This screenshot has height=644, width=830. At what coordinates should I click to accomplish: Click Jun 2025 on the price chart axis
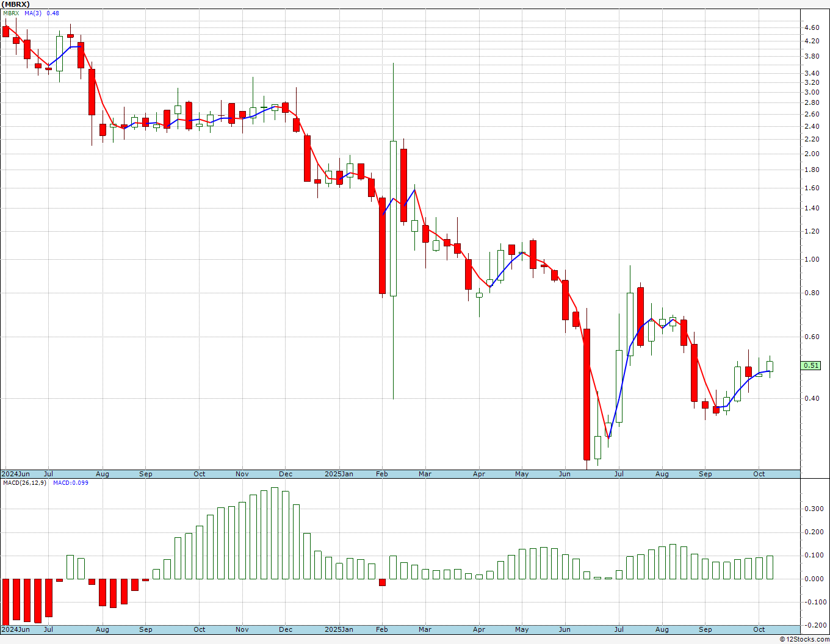(x=565, y=474)
